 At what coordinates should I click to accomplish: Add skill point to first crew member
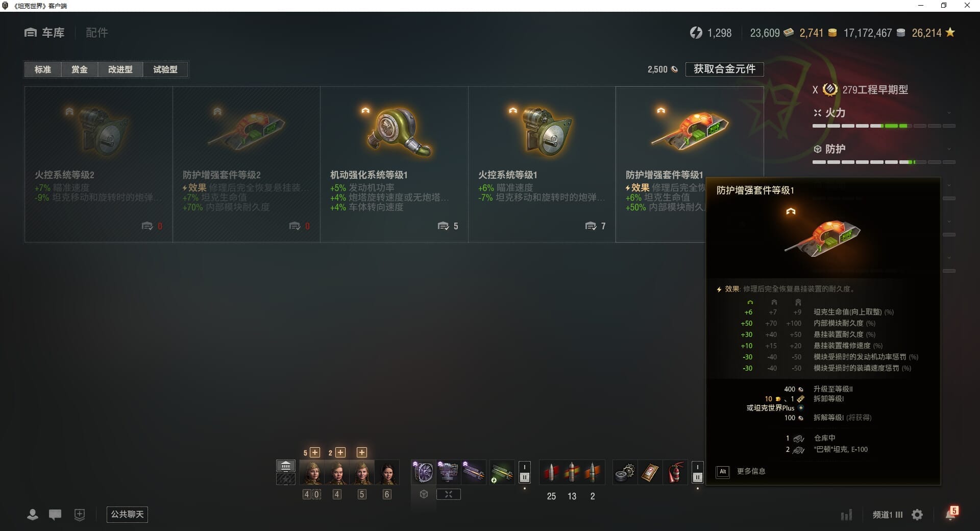pyautogui.click(x=315, y=452)
